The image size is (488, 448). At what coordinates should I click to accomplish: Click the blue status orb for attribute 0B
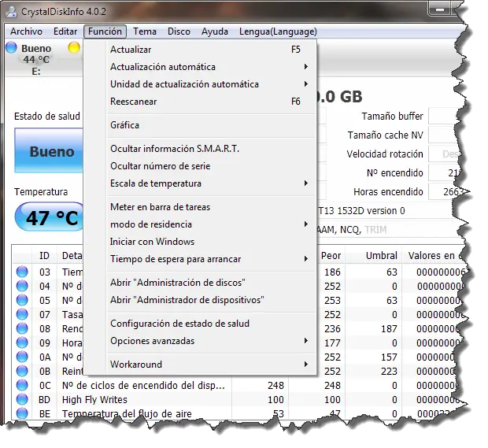click(22, 371)
